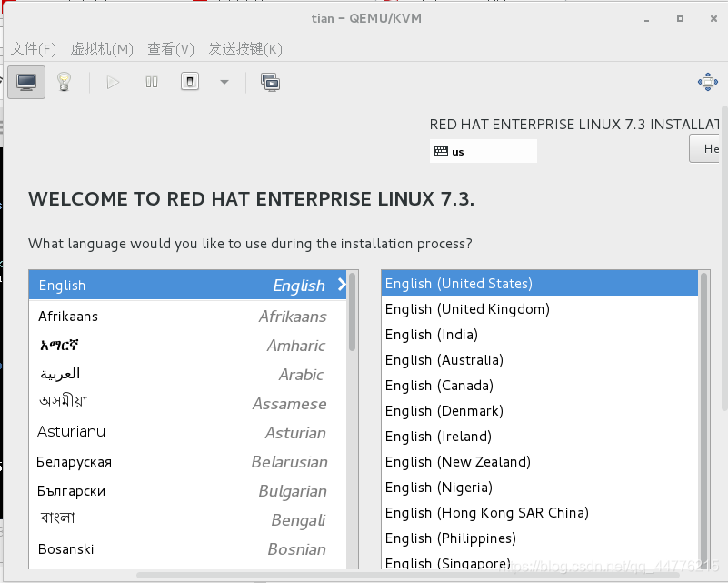This screenshot has height=583, width=728.
Task: Choose English (United States) locale
Action: click(540, 284)
